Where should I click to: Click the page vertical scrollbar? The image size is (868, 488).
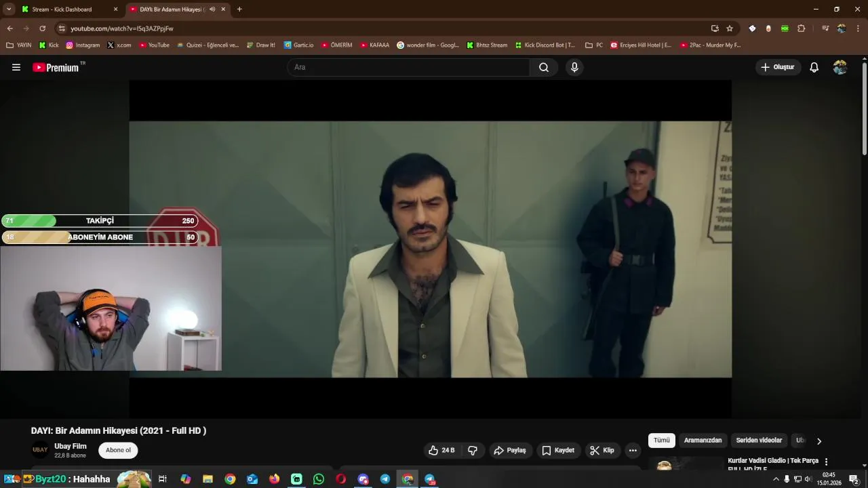click(x=865, y=108)
